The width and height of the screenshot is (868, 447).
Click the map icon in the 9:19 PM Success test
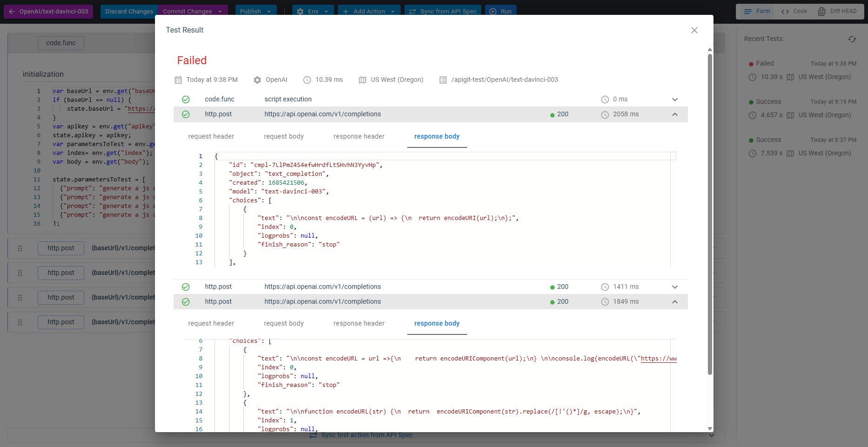[790, 115]
